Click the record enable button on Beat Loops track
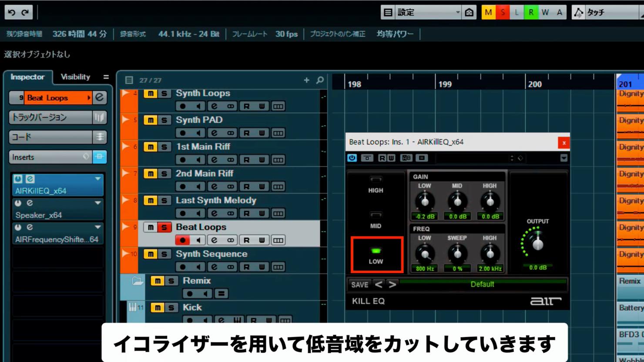 pyautogui.click(x=183, y=240)
